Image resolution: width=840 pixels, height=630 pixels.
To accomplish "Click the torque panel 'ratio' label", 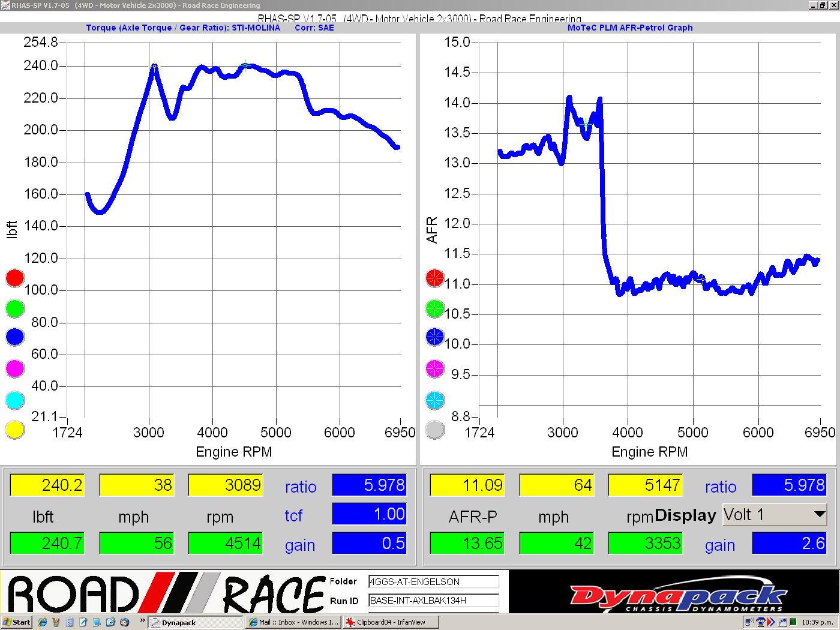I will pyautogui.click(x=300, y=487).
